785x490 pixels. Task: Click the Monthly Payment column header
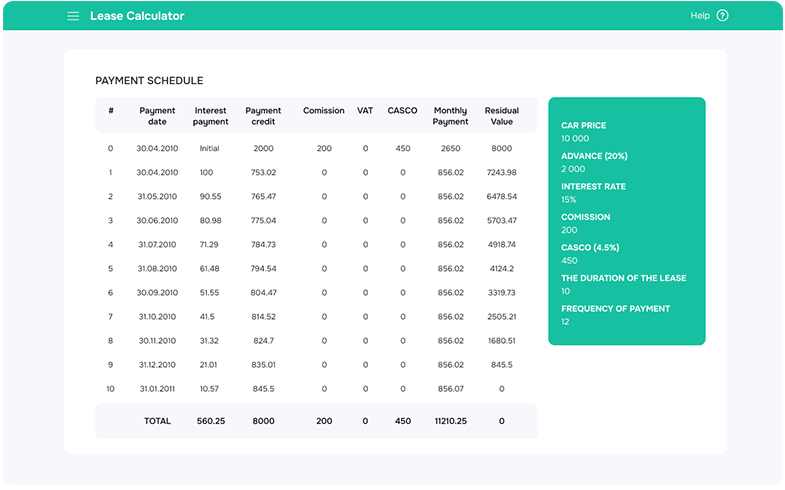[x=450, y=116]
